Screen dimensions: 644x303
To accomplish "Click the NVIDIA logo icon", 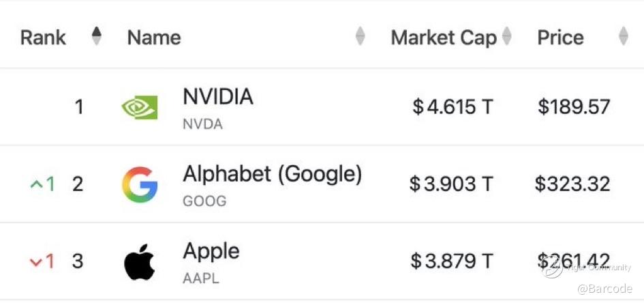I will coord(139,107).
